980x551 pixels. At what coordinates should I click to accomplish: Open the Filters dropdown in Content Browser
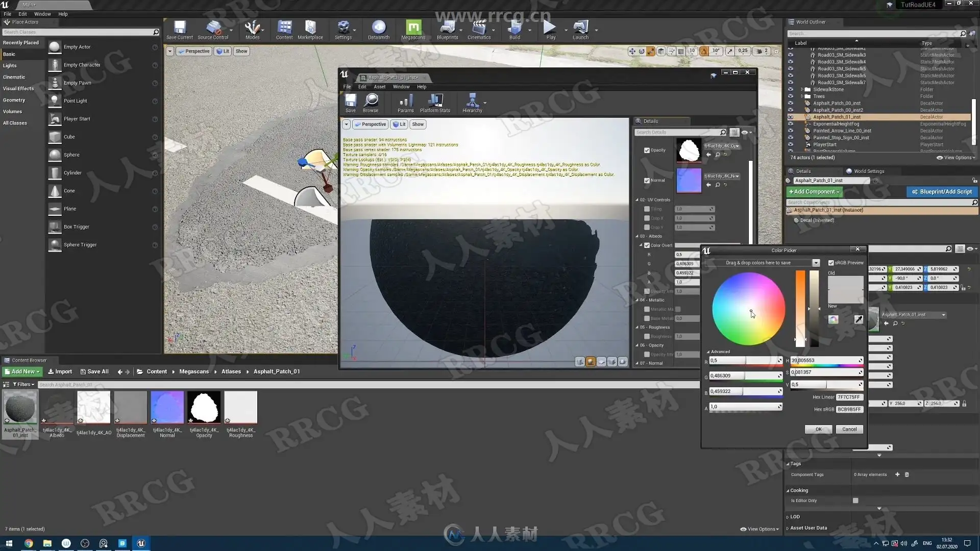(x=23, y=385)
